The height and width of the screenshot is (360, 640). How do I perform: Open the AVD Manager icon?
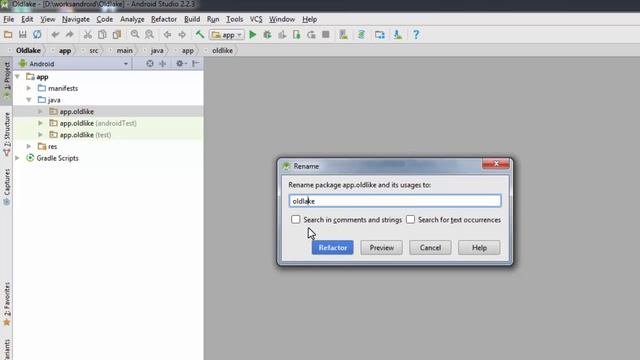(x=343, y=35)
